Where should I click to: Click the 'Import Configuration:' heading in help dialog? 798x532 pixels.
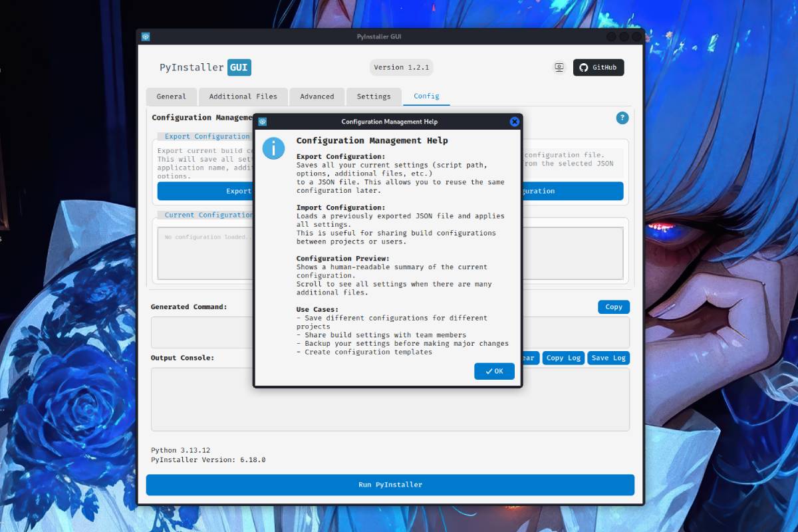341,207
